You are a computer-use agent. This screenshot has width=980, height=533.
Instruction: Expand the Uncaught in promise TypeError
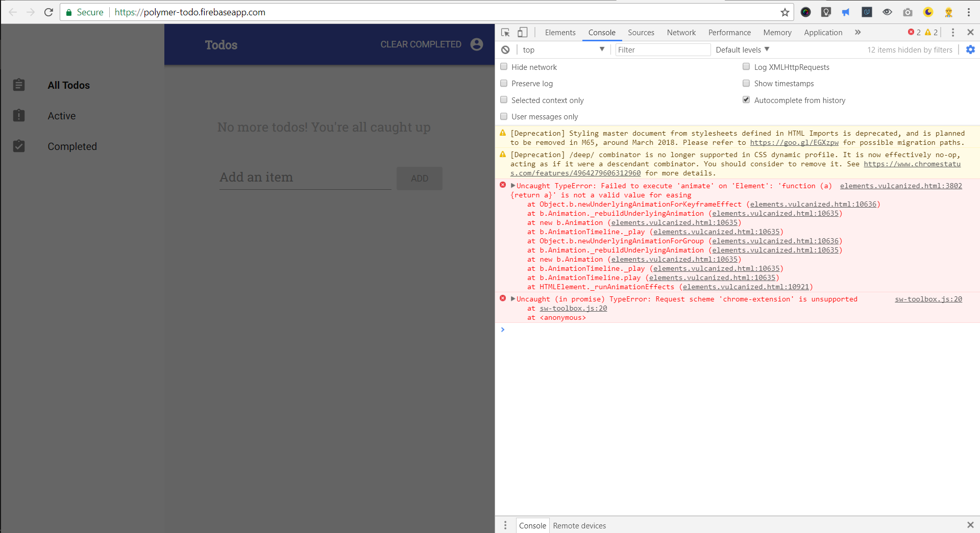(x=513, y=299)
